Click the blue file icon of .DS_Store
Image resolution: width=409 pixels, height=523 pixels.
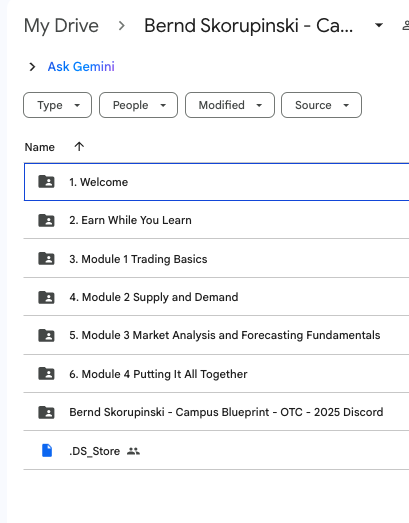(x=47, y=451)
